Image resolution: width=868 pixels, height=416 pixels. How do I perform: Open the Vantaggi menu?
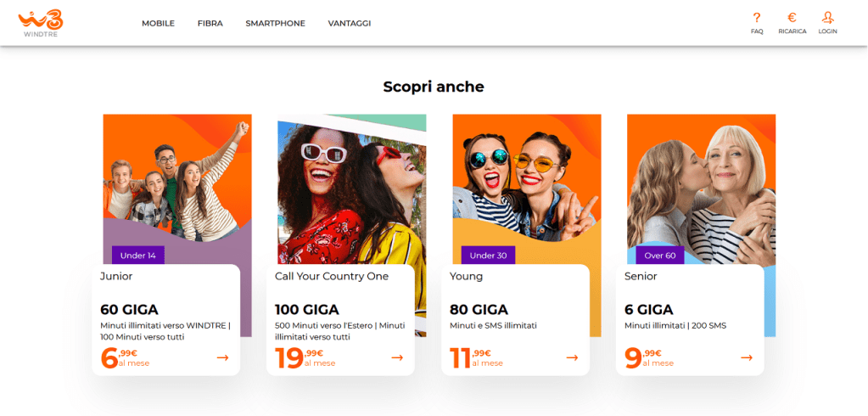click(x=350, y=24)
